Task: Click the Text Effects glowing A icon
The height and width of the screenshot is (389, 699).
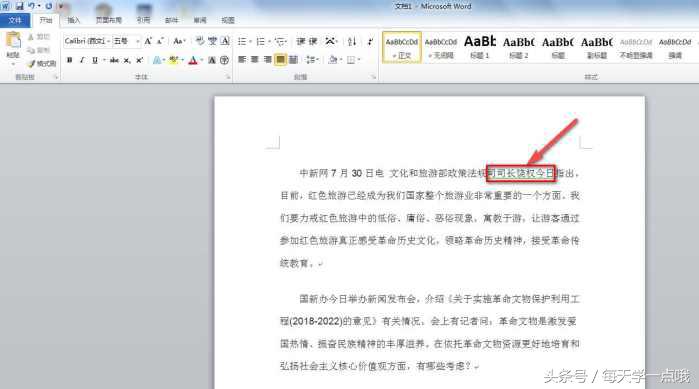Action: coord(156,60)
